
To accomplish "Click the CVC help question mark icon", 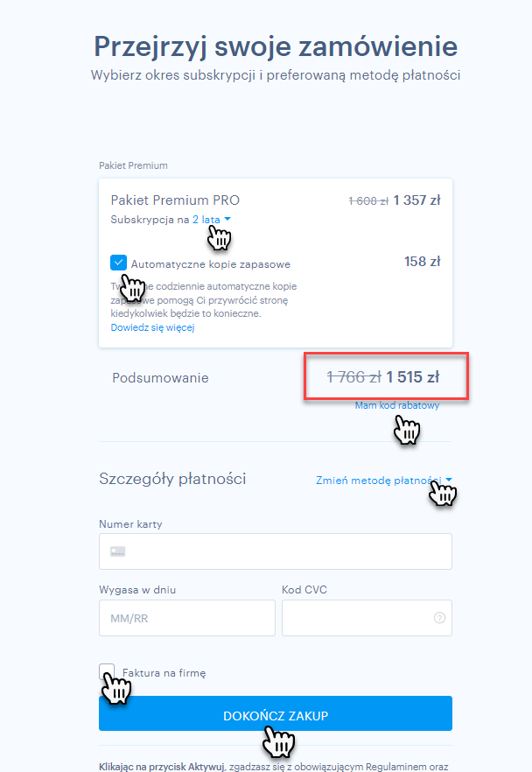I will click(x=439, y=617).
